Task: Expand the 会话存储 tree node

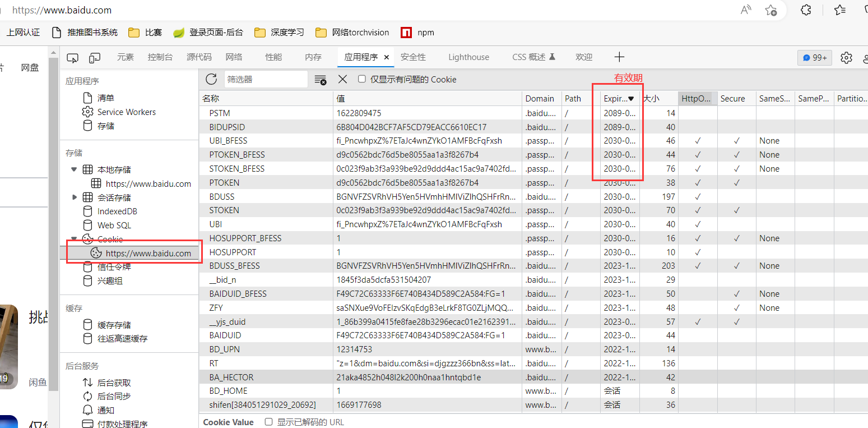Action: [x=75, y=197]
